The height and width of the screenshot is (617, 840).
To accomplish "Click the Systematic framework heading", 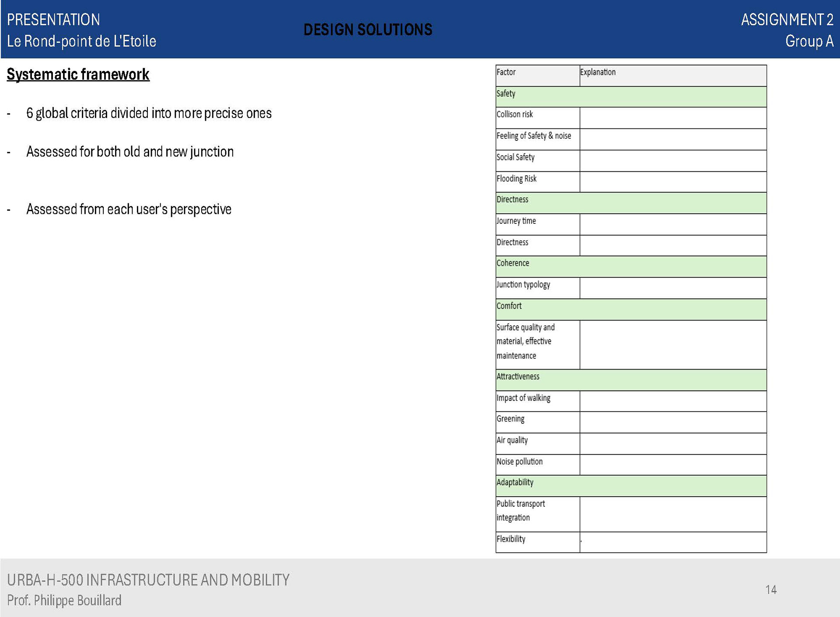I will coord(78,74).
